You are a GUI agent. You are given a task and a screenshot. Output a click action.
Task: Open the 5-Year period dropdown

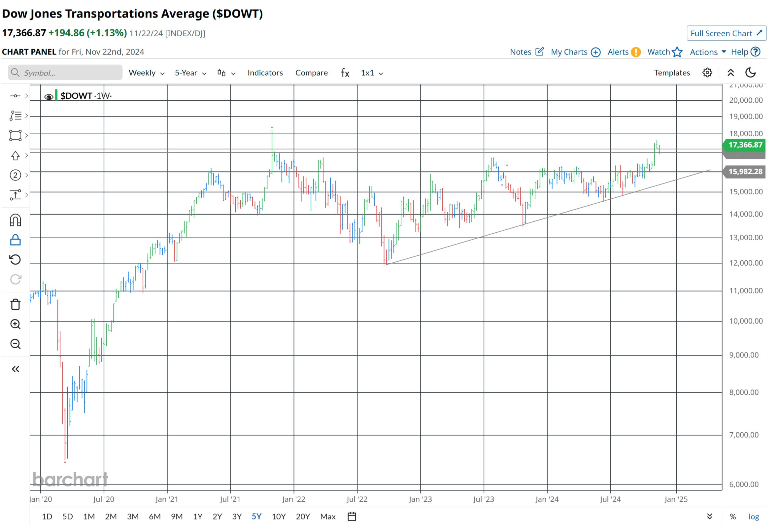(190, 73)
